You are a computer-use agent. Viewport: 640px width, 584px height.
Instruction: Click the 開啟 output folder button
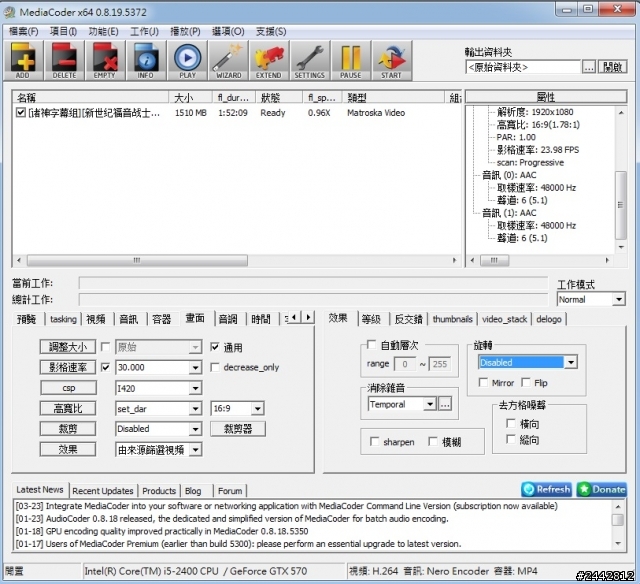[x=612, y=67]
